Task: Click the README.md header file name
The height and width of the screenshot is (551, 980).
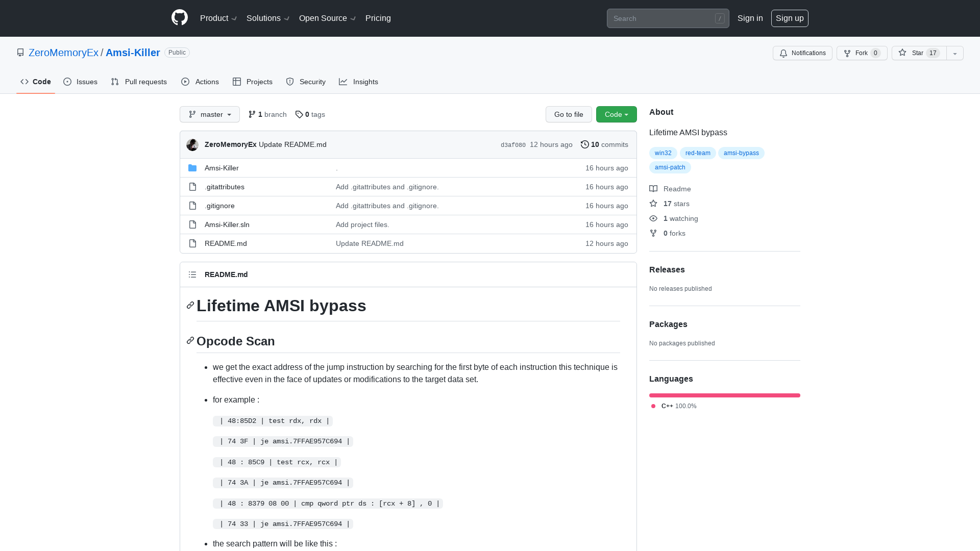Action: (226, 274)
